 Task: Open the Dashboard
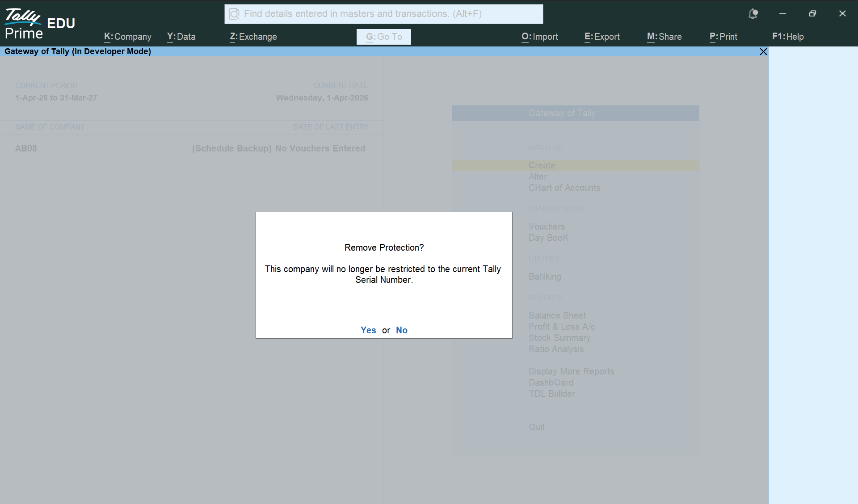click(x=551, y=382)
